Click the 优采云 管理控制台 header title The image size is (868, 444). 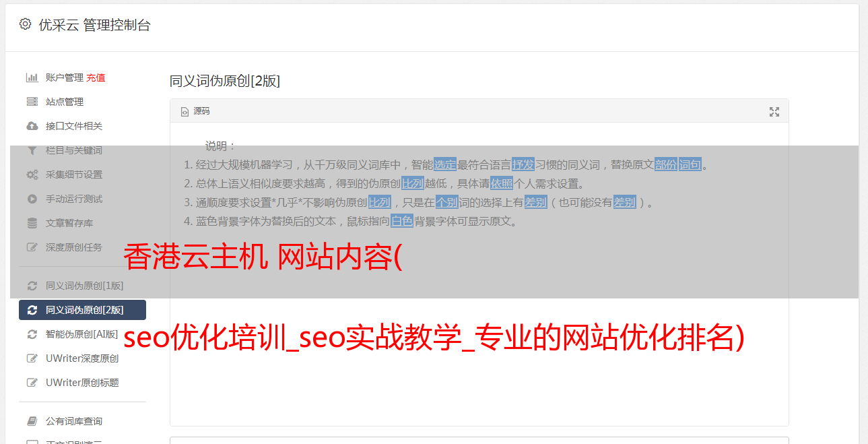click(x=95, y=25)
